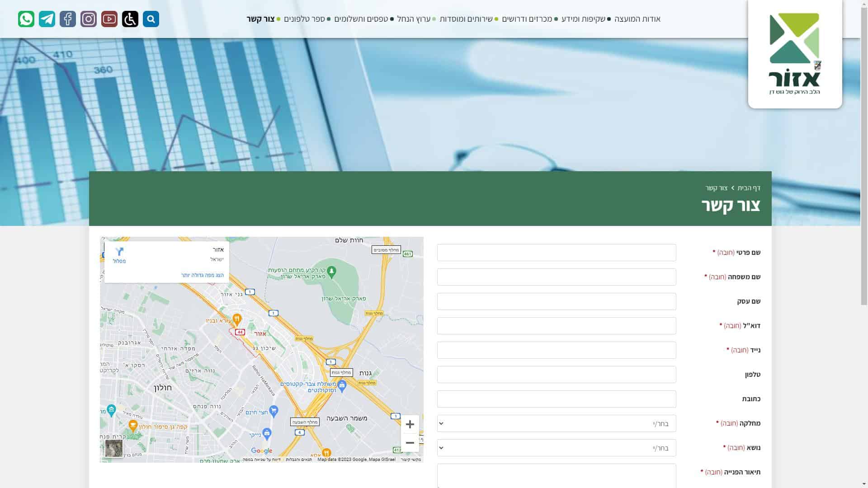
Task: Click the קפה גן סיפור חולון pin
Action: (x=133, y=426)
